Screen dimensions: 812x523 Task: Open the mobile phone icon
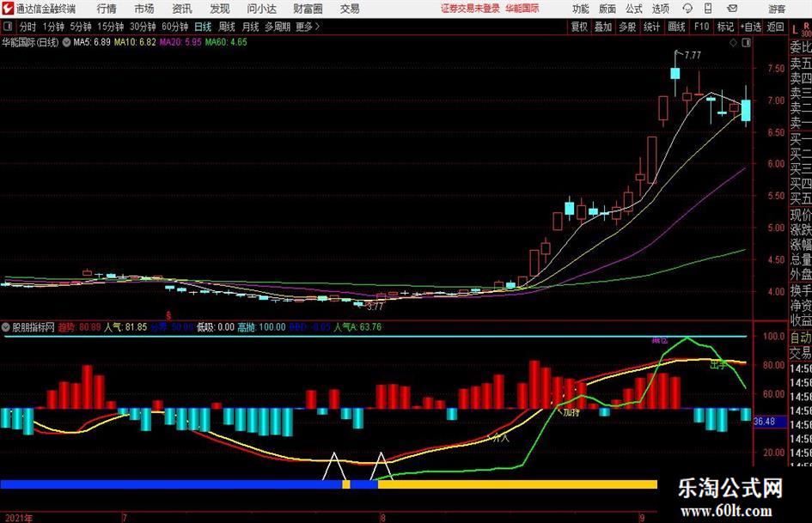coord(708,9)
